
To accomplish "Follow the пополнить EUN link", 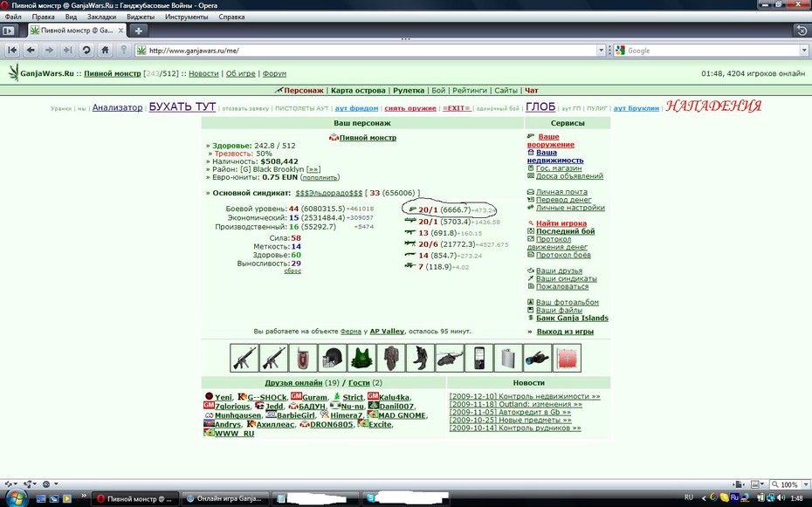I will point(320,177).
